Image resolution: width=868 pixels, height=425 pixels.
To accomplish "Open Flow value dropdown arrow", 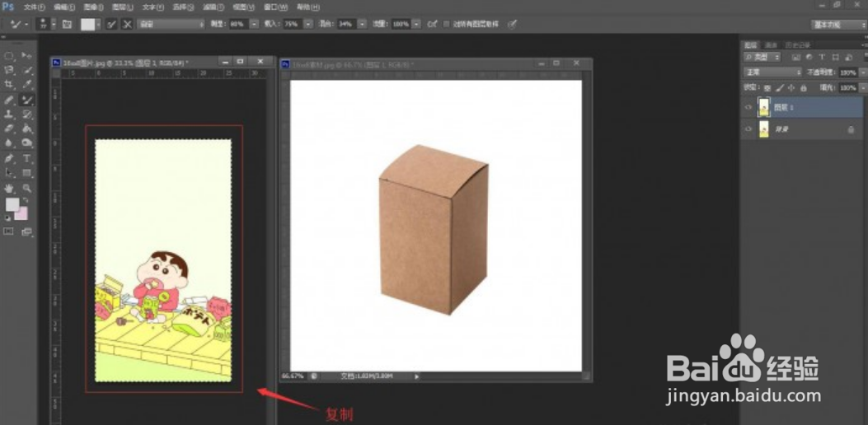I will pos(416,25).
